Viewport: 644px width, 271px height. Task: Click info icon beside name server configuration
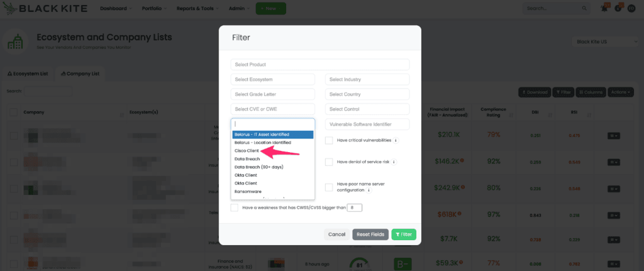[369, 190]
